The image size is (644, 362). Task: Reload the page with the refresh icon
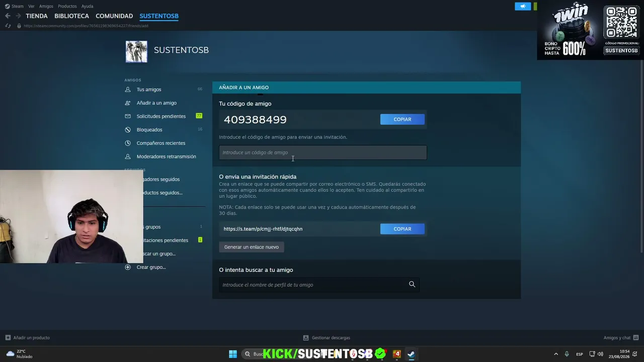[8, 26]
